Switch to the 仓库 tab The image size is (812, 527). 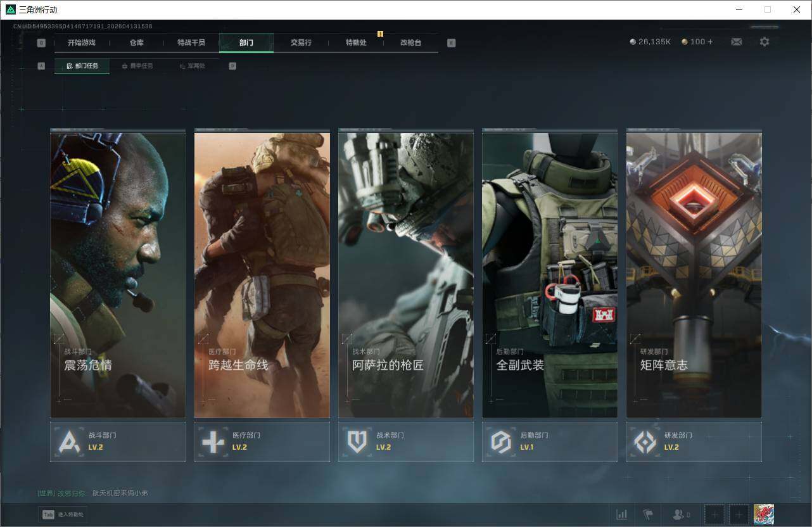(x=136, y=42)
